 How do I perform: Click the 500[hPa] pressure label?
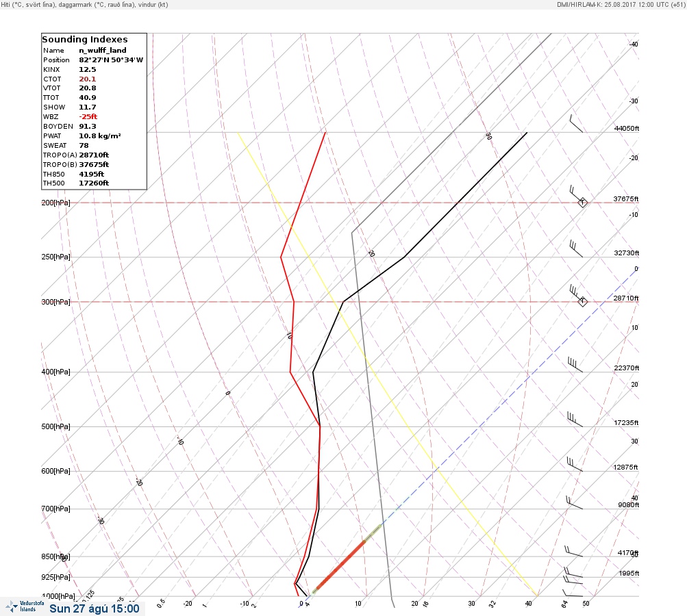point(55,426)
